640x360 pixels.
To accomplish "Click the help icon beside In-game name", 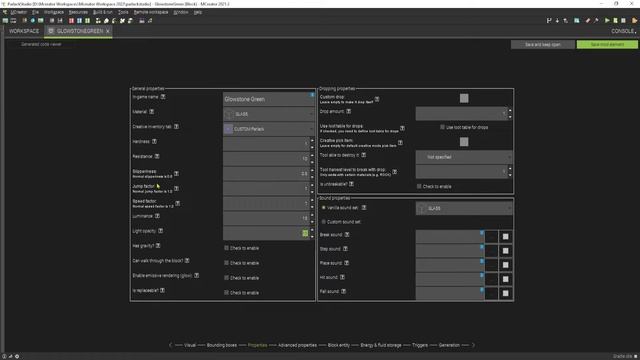I will click(163, 97).
